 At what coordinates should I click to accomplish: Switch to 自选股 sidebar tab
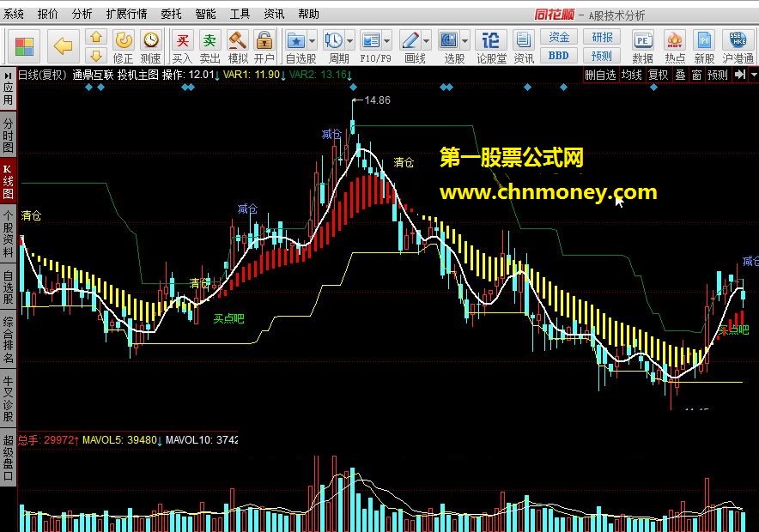tap(8, 287)
